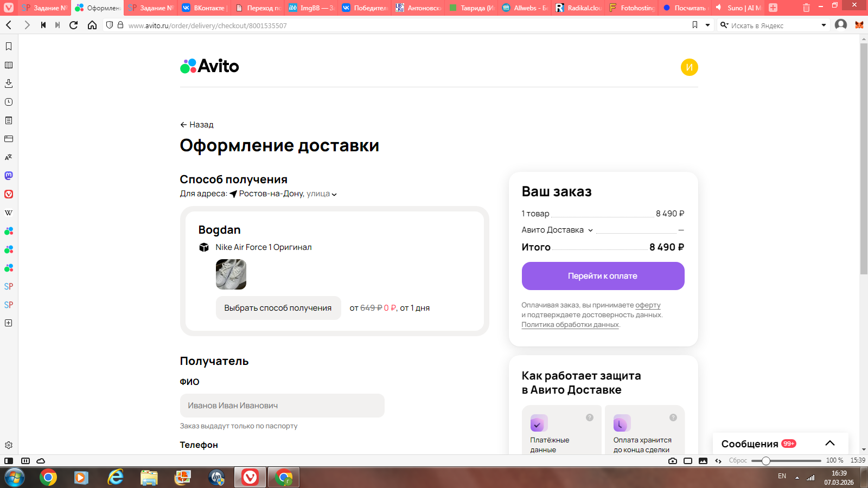The image size is (868, 488).
Task: Open page actions code icon
Action: pos(718,461)
